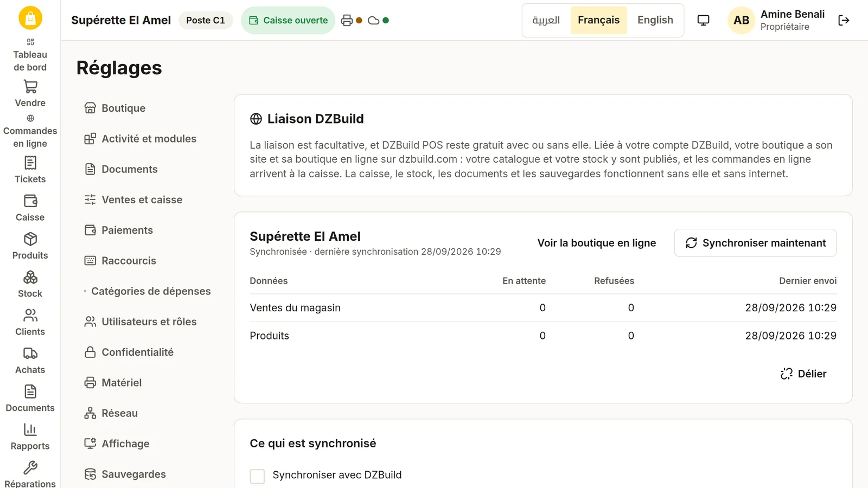Image resolution: width=868 pixels, height=488 pixels.
Task: Click the yellow DZBuild shopping bag logo
Action: click(30, 18)
